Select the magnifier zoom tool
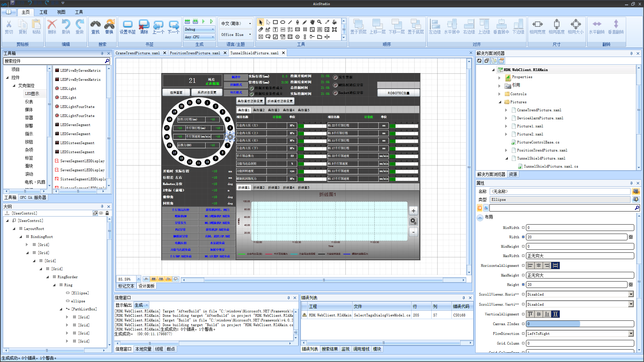The width and height of the screenshot is (644, 362). [320, 22]
